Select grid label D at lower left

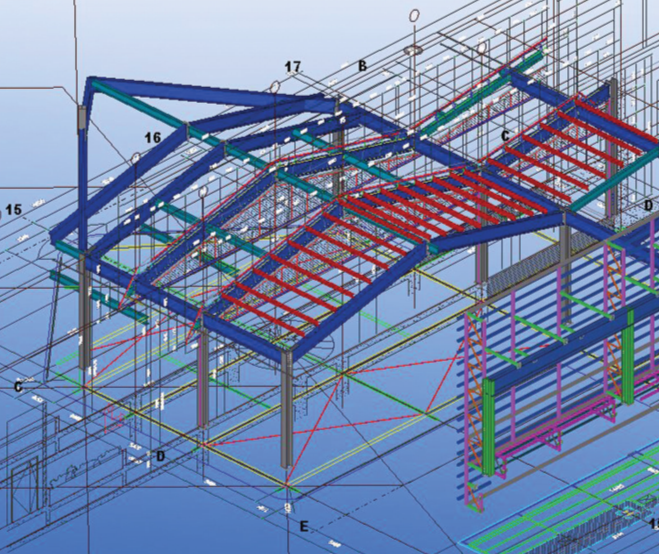pyautogui.click(x=161, y=456)
